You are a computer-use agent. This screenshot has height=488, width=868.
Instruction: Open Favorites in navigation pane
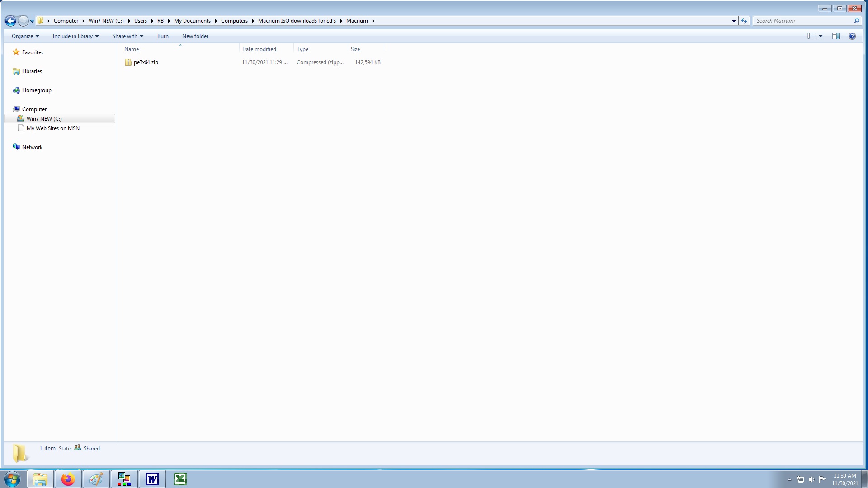pyautogui.click(x=33, y=52)
